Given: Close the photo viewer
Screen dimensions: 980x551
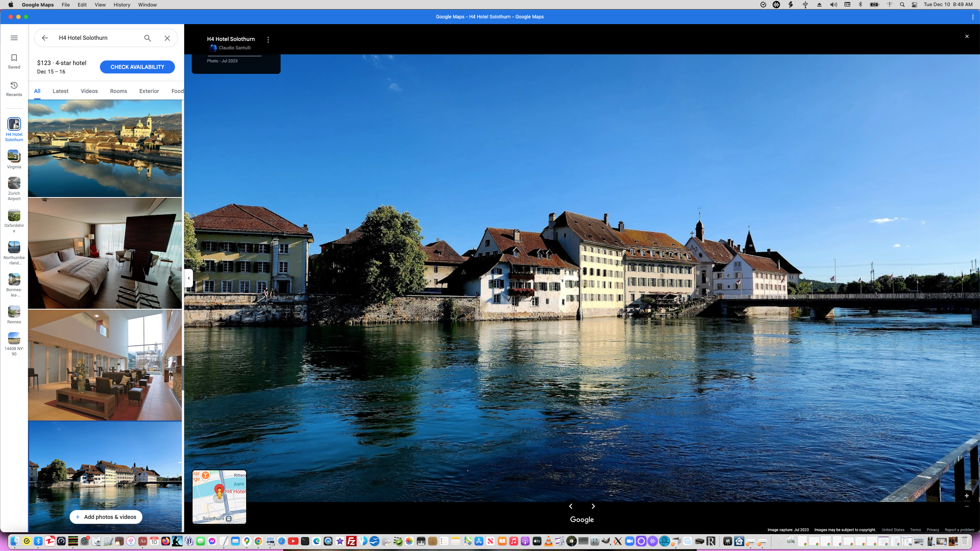Looking at the screenshot, I should (x=967, y=36).
